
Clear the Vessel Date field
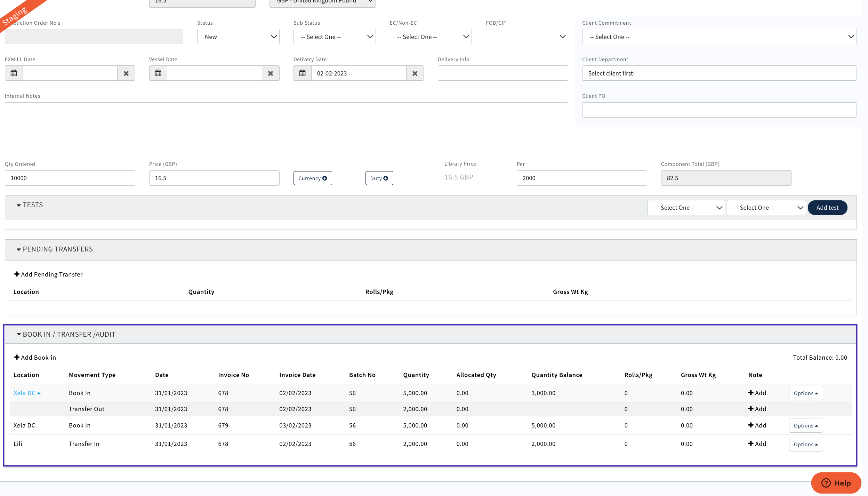click(x=271, y=73)
